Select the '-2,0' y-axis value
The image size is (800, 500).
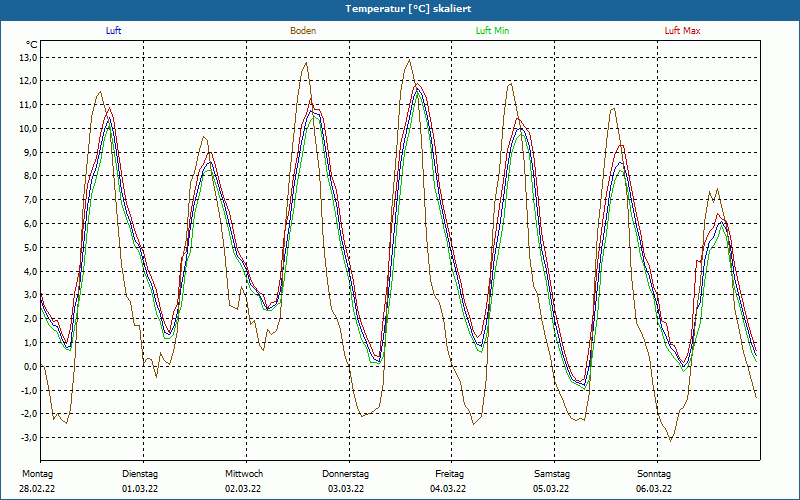pos(29,413)
